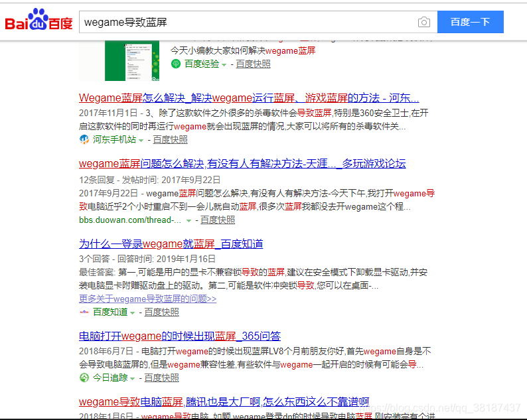Click the 百度经验 source icon
This screenshot has width=527, height=420.
coord(176,64)
